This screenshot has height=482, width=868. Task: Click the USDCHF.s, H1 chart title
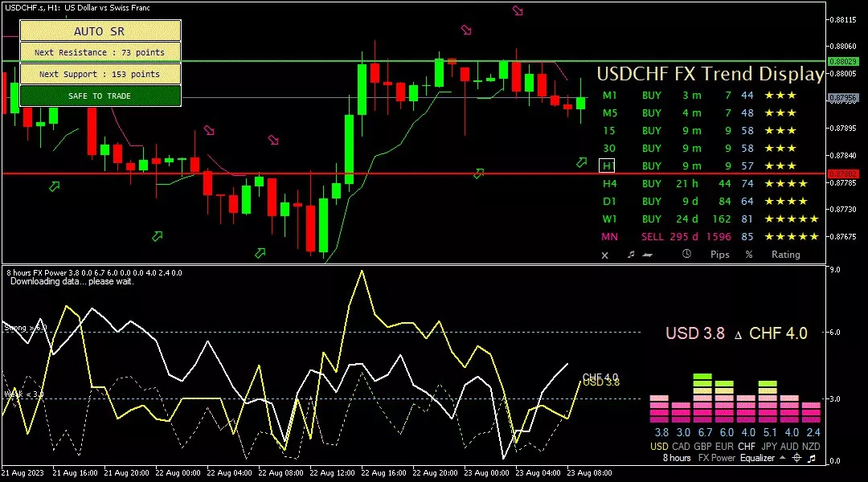[x=77, y=8]
